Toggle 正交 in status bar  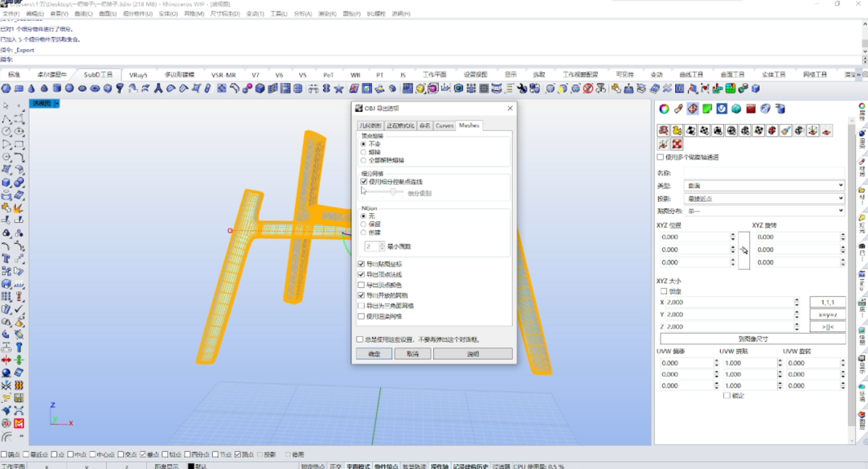[336, 467]
